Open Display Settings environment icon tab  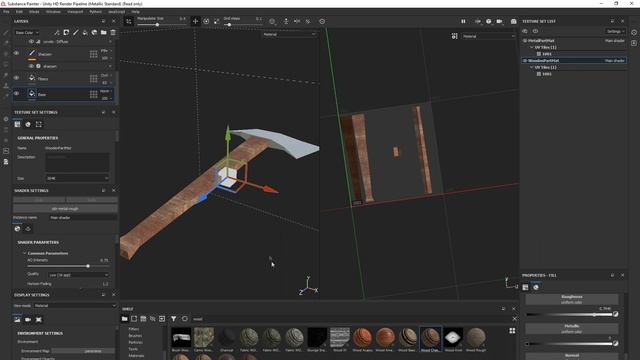coord(17,320)
